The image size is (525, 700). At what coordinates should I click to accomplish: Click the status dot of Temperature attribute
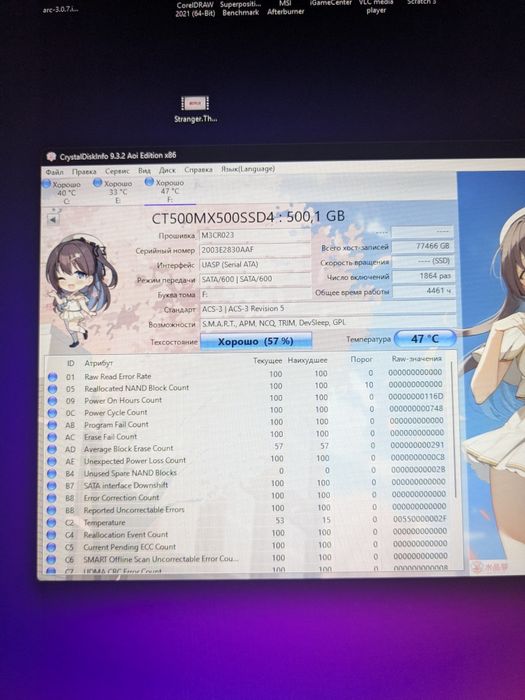tap(51, 522)
